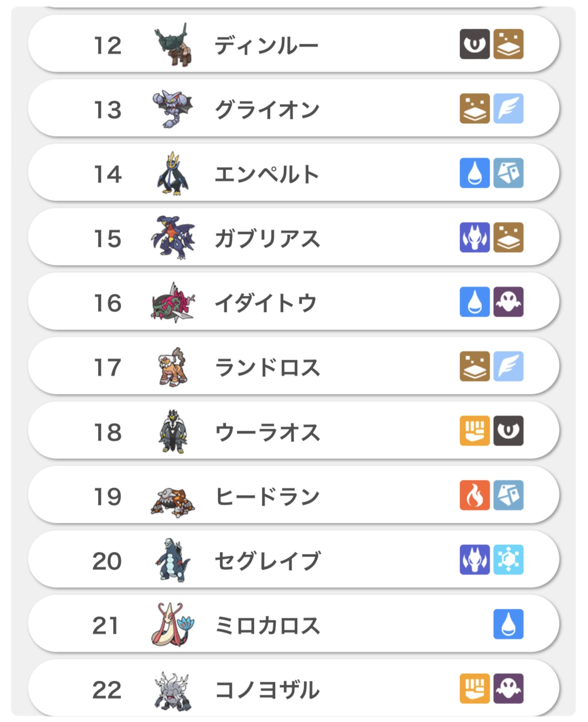The width and height of the screenshot is (588, 722).
Task: Click the Ice type icon on セグレイブ row
Action: (x=508, y=559)
